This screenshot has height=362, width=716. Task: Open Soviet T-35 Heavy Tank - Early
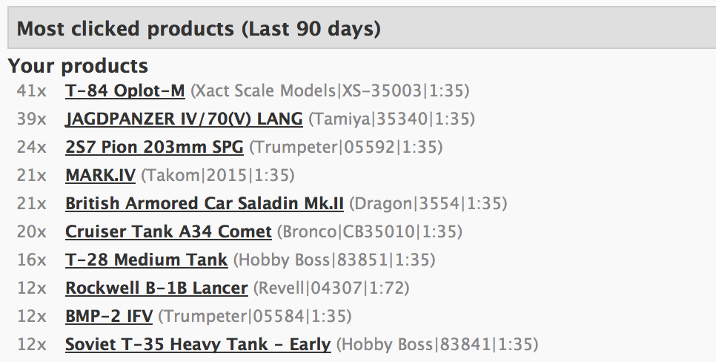tap(198, 344)
